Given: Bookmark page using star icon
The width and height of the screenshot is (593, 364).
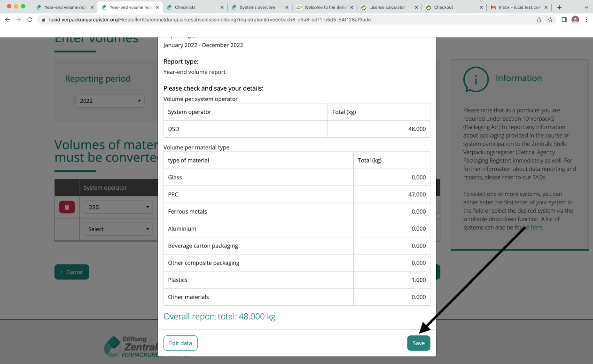Looking at the screenshot, I should (550, 20).
